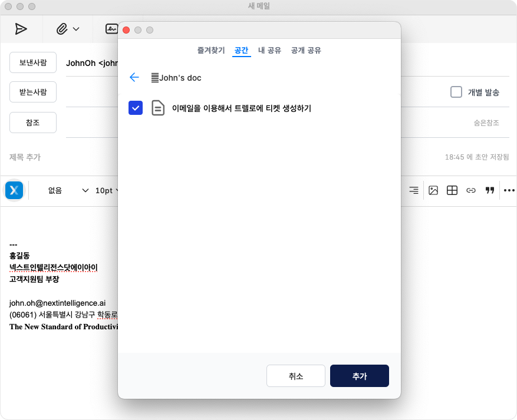This screenshot has width=517, height=420.
Task: Click the 받는사람 button
Action: click(x=33, y=92)
